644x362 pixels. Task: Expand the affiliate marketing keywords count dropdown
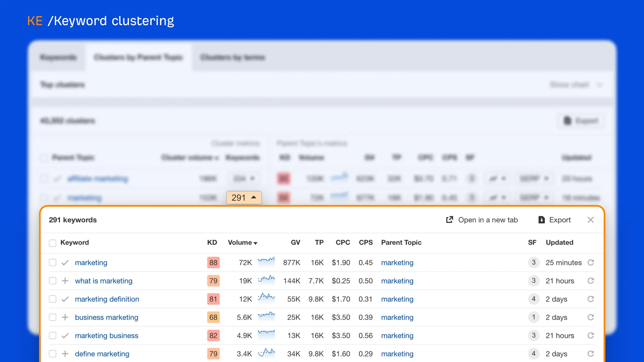(x=244, y=178)
